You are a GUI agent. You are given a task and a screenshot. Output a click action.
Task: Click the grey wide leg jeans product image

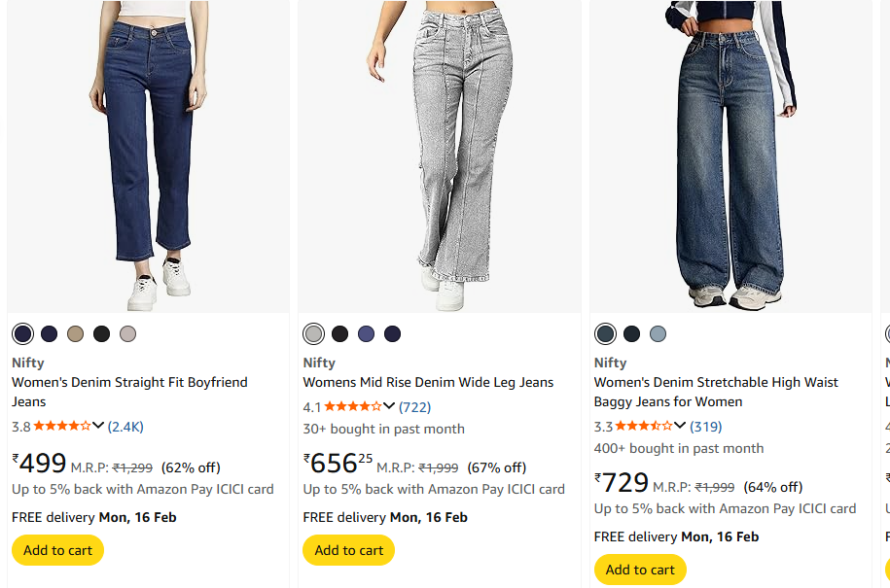point(440,156)
